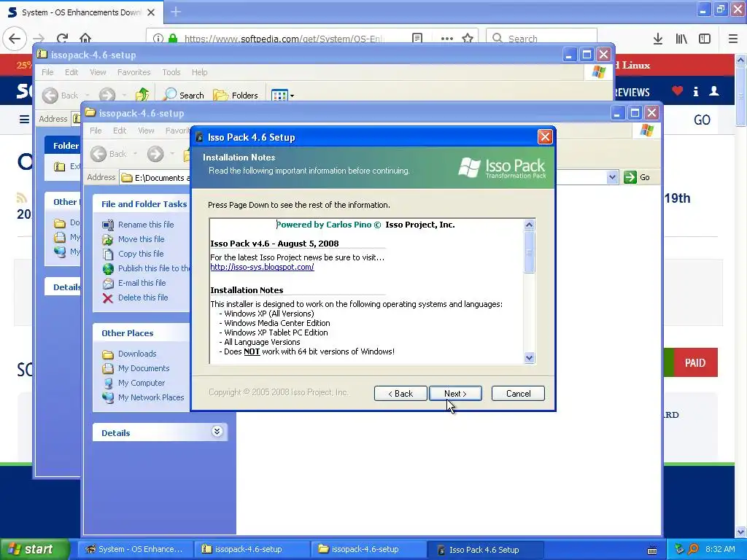This screenshot has height=560, width=747.
Task: Click Move this file task
Action: [141, 239]
